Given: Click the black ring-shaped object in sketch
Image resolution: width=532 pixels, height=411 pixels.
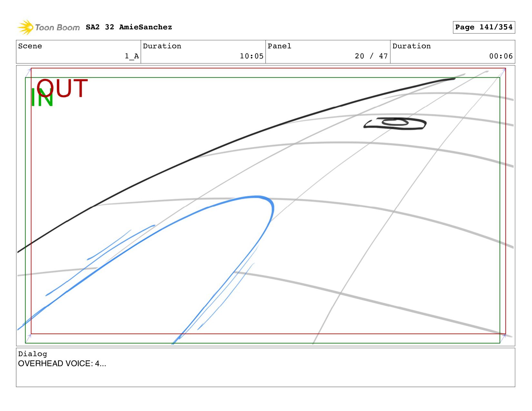Looking at the screenshot, I should point(395,123).
